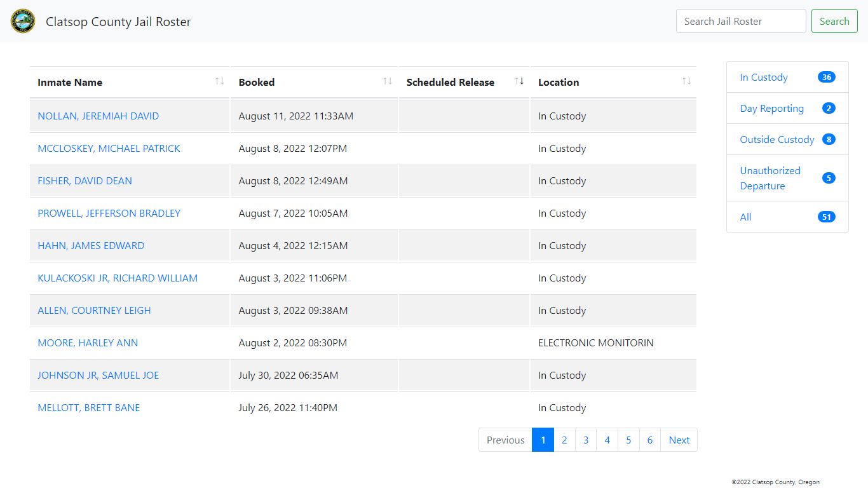Select booked date August 4, 2022 12:15AM

293,246
